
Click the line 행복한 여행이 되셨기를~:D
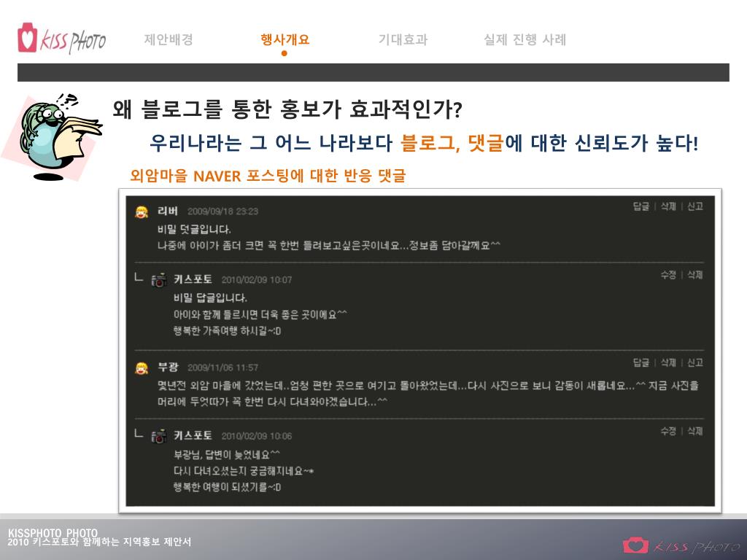point(228,487)
